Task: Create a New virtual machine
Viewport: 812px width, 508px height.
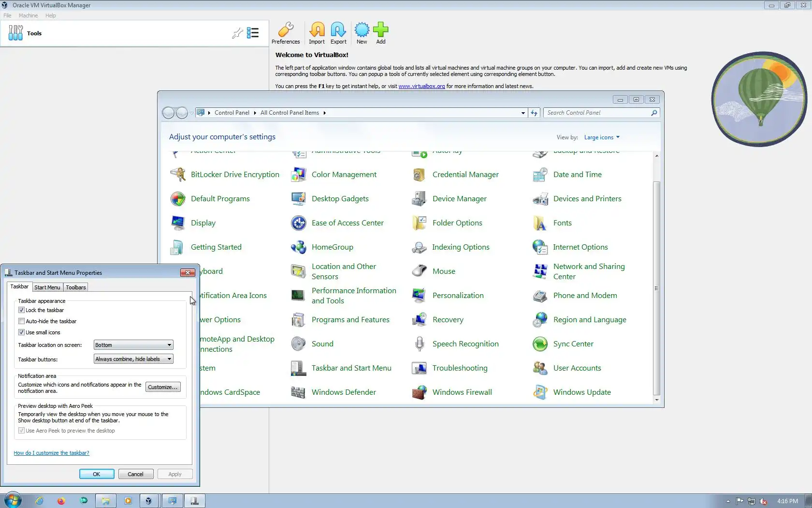Action: [362, 33]
